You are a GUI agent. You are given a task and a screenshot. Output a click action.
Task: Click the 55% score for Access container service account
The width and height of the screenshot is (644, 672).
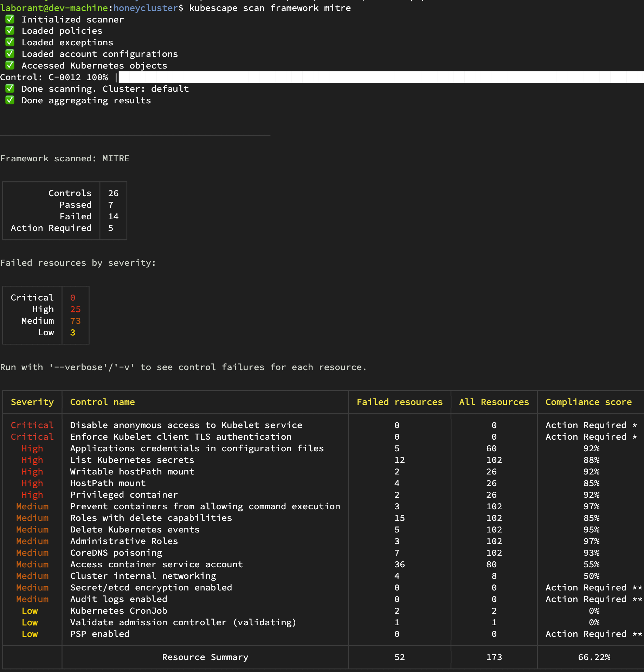[x=592, y=564]
